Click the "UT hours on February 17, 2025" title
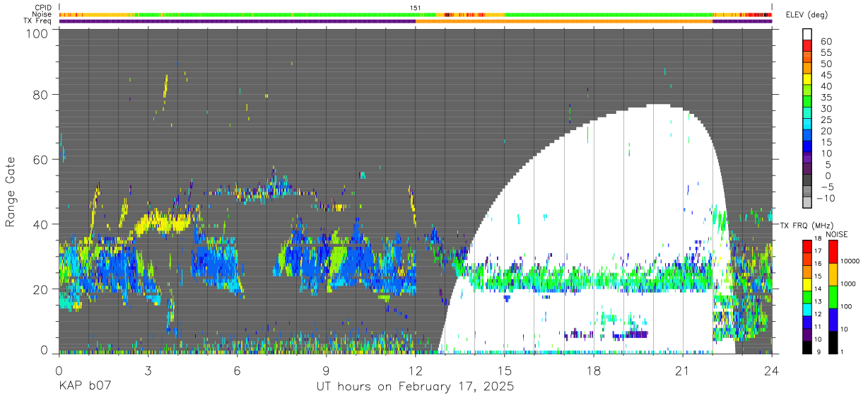868x401 pixels. [414, 388]
